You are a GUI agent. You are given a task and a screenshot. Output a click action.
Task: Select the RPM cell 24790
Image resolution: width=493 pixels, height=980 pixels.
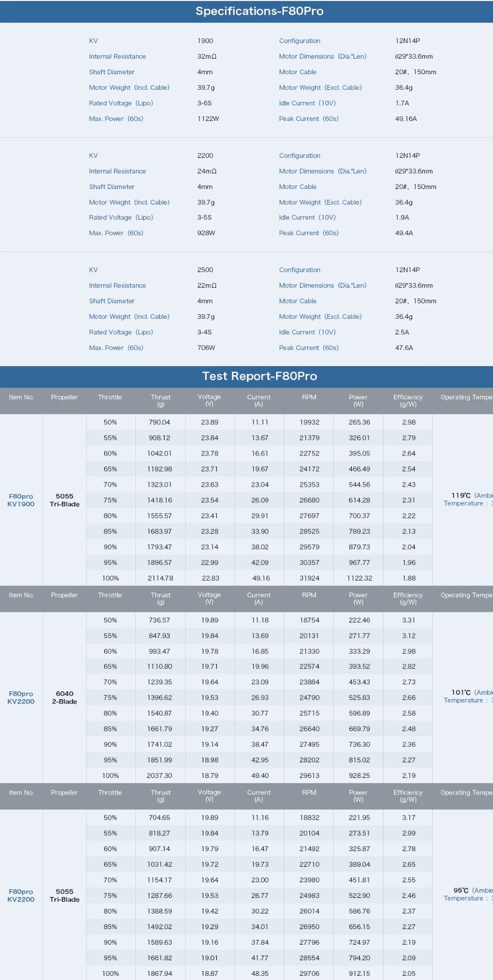point(309,697)
